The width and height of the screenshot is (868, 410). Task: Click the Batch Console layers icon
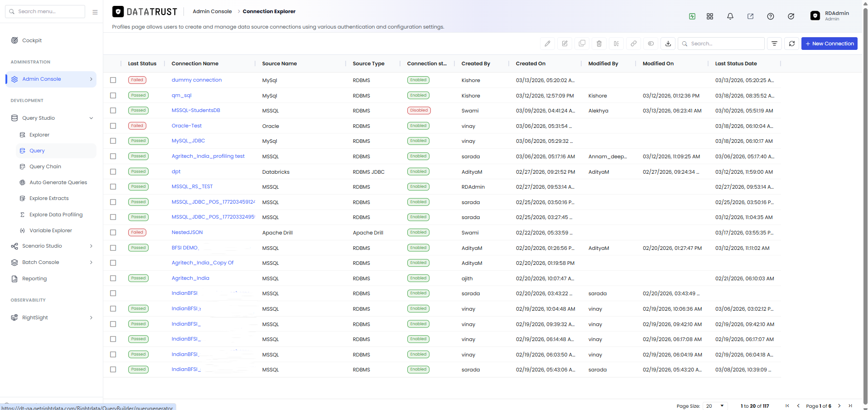[x=14, y=263]
